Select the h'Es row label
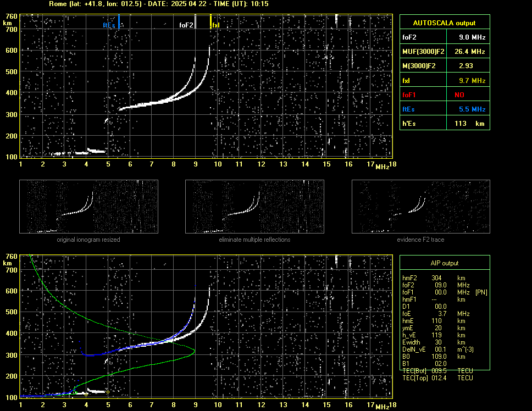Viewport: 532px width, 411px height. click(x=409, y=124)
